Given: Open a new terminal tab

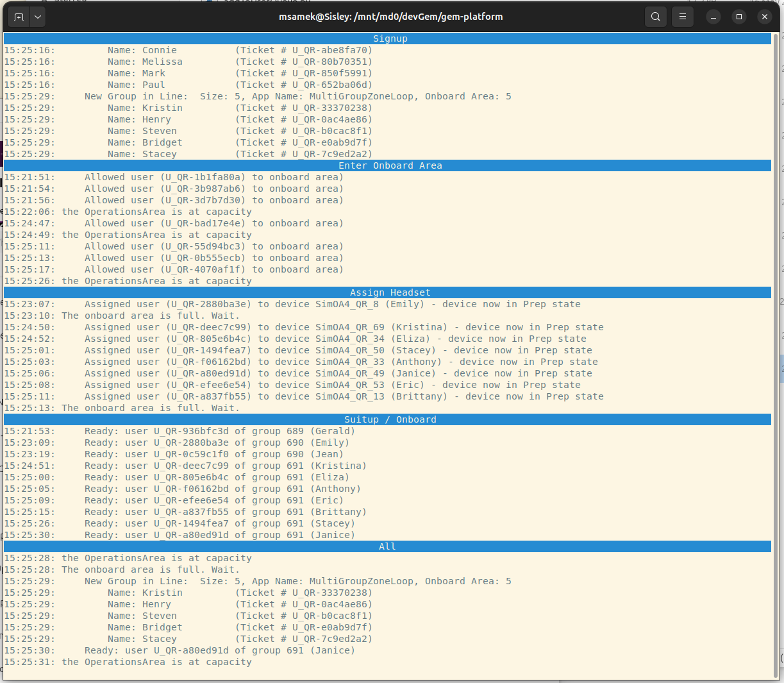Looking at the screenshot, I should point(19,17).
